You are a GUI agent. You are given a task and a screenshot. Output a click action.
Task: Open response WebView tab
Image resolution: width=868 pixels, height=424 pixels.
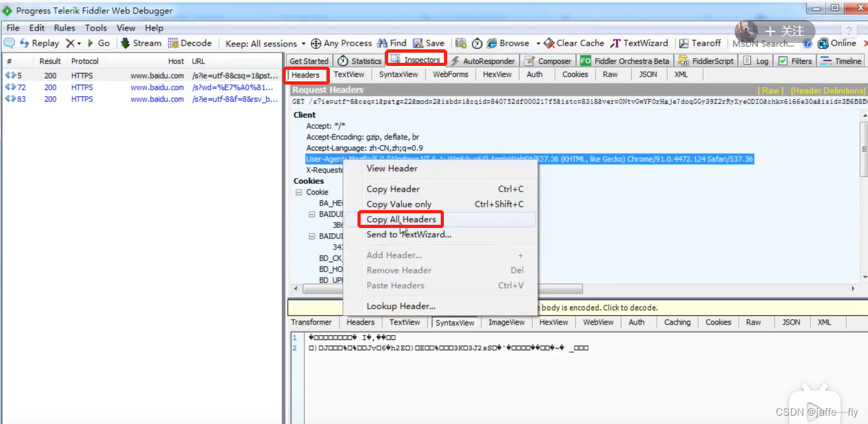pyautogui.click(x=598, y=322)
